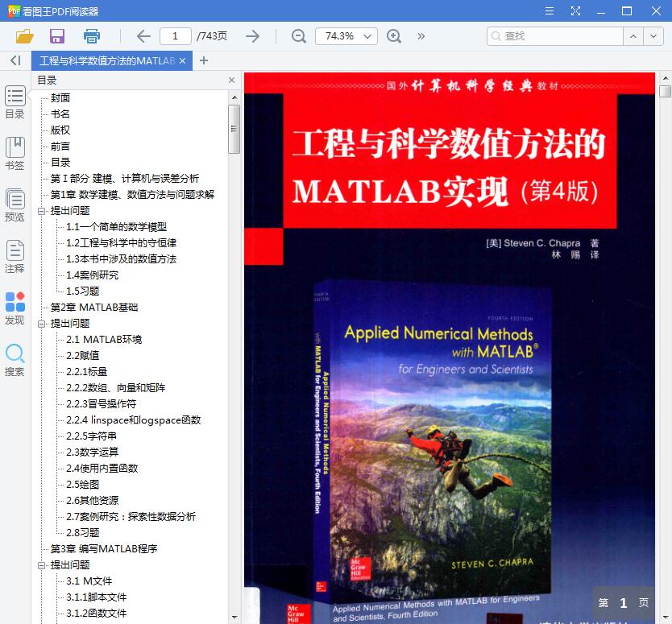Show more toolbar tools via double chevron
Screen dimensions: 672x624
point(421,36)
